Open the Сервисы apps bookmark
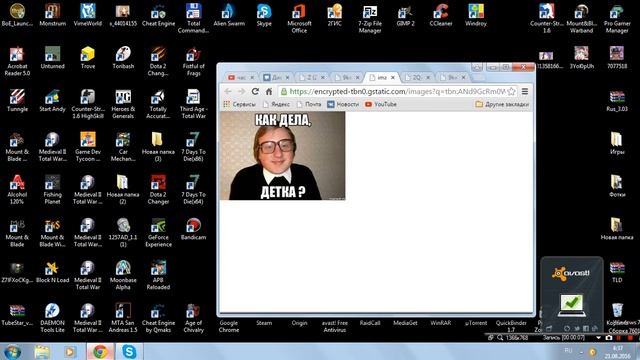This screenshot has width=640, height=360. point(240,104)
